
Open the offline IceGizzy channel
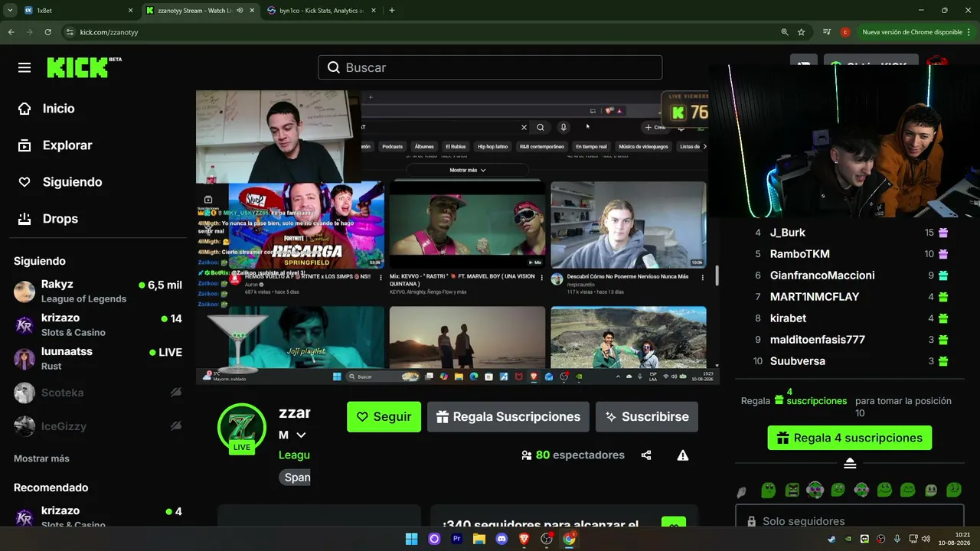point(98,426)
